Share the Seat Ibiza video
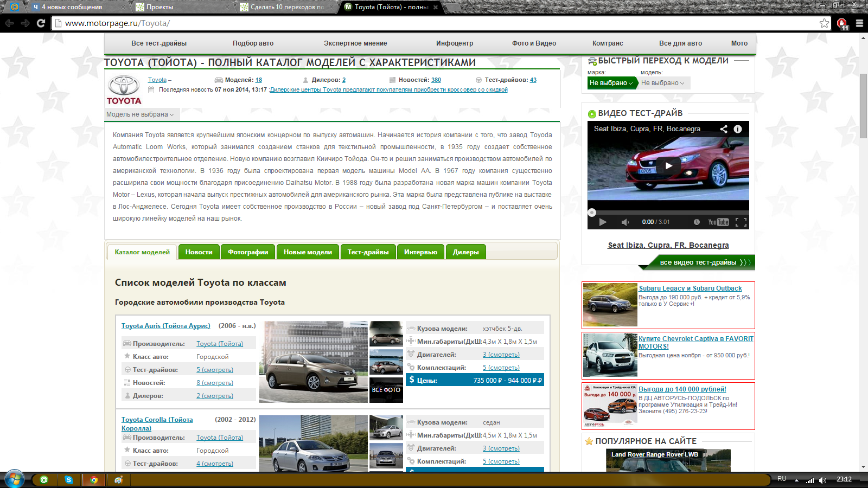The width and height of the screenshot is (868, 488). (724, 129)
